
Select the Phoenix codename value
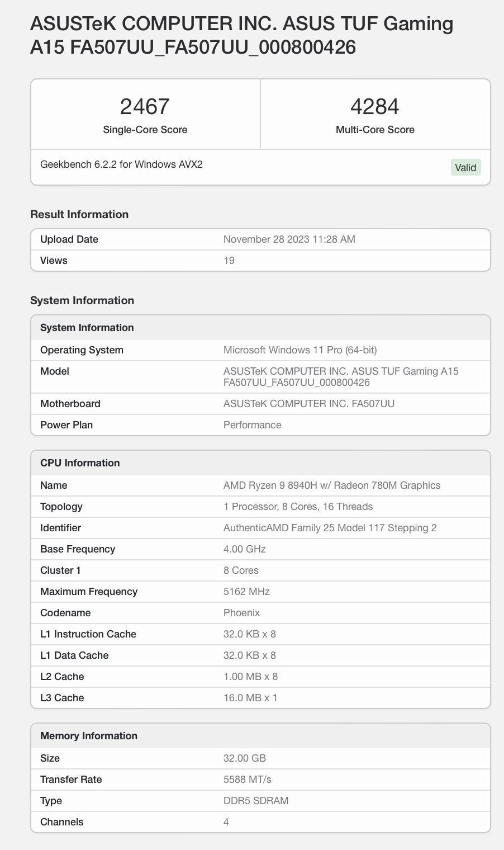coord(242,613)
